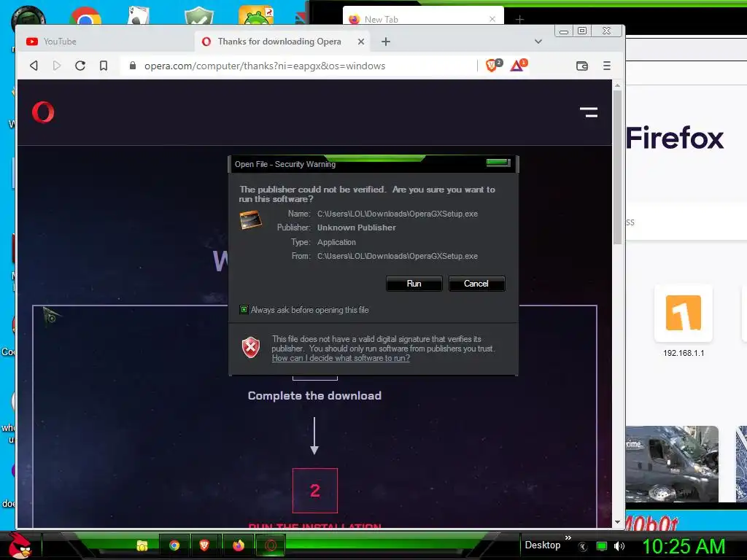747x560 pixels.
Task: Click the Brave taskbar icon
Action: pyautogui.click(x=204, y=545)
